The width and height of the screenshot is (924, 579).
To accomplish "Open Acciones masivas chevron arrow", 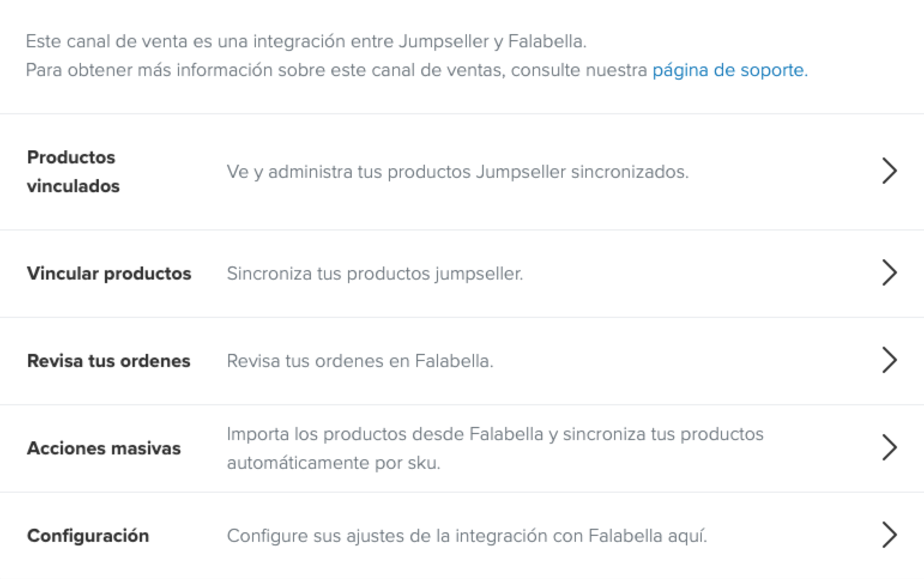I will [x=889, y=448].
